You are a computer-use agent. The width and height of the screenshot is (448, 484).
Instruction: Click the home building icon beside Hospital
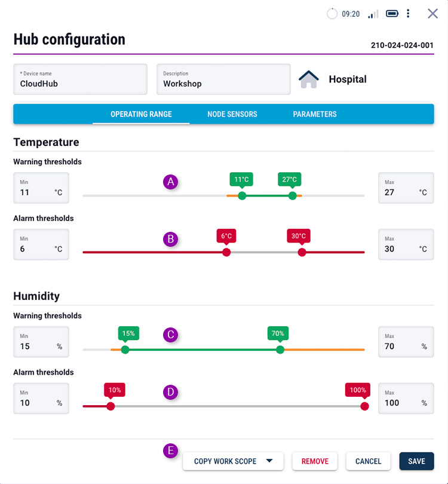pyautogui.click(x=309, y=79)
